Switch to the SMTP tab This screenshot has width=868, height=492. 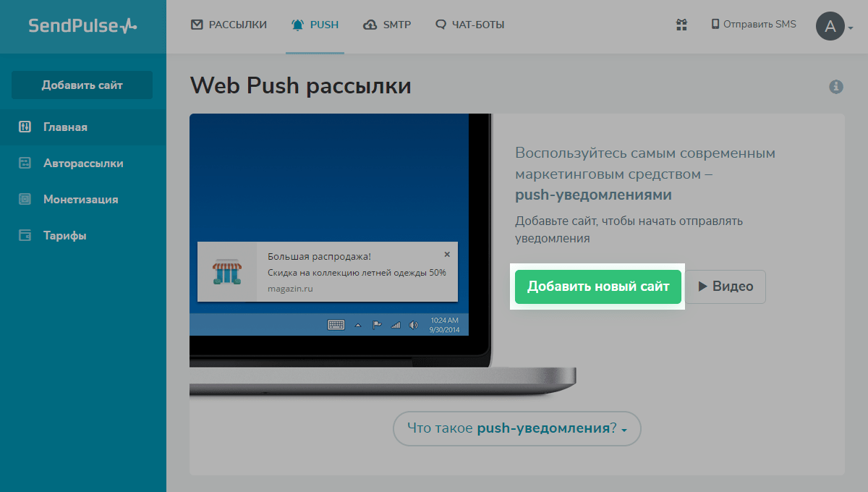point(387,25)
